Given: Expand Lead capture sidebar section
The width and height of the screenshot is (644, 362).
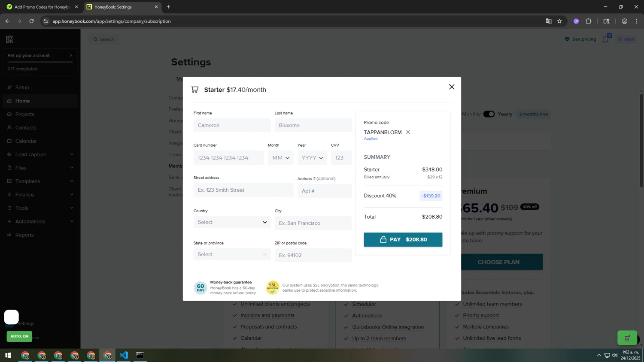Looking at the screenshot, I should pos(40,154).
